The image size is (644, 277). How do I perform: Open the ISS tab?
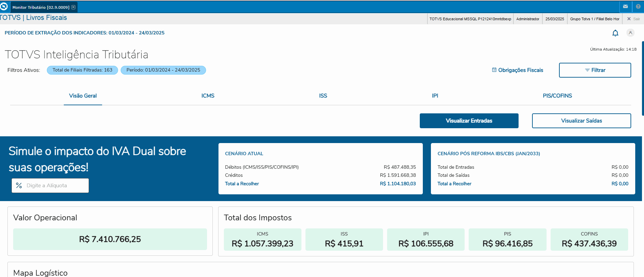[323, 96]
